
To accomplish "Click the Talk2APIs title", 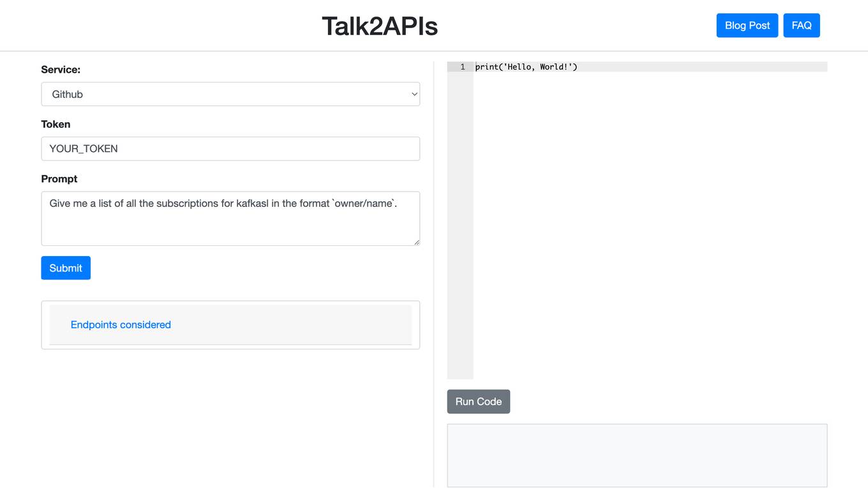I will (380, 26).
